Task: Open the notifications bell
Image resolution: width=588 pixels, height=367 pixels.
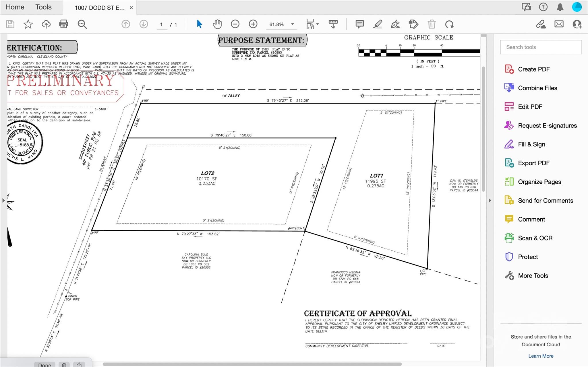Action: click(x=560, y=7)
